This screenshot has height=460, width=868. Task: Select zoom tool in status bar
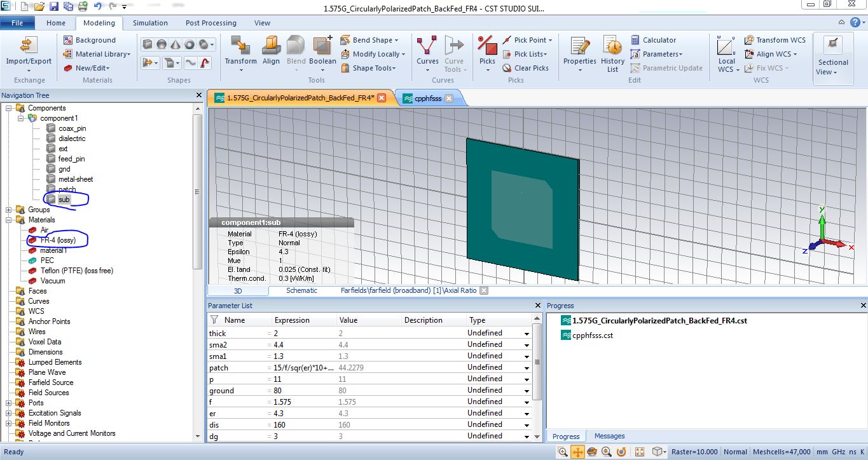(x=563, y=452)
